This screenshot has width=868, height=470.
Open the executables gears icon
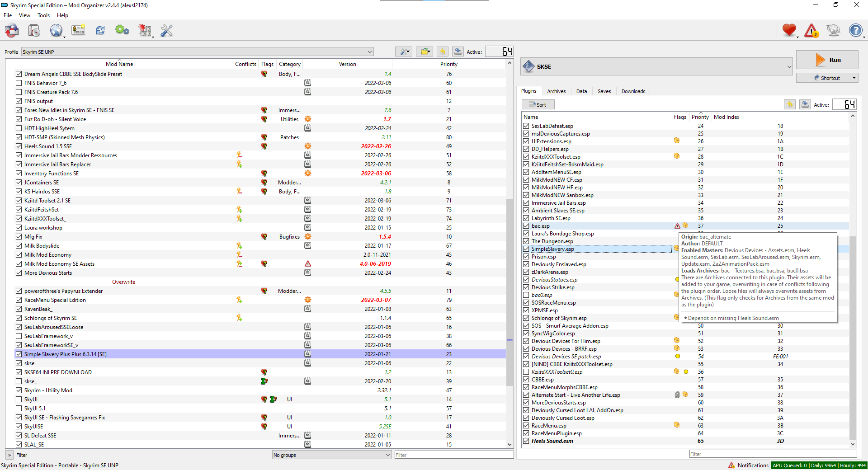coord(122,31)
